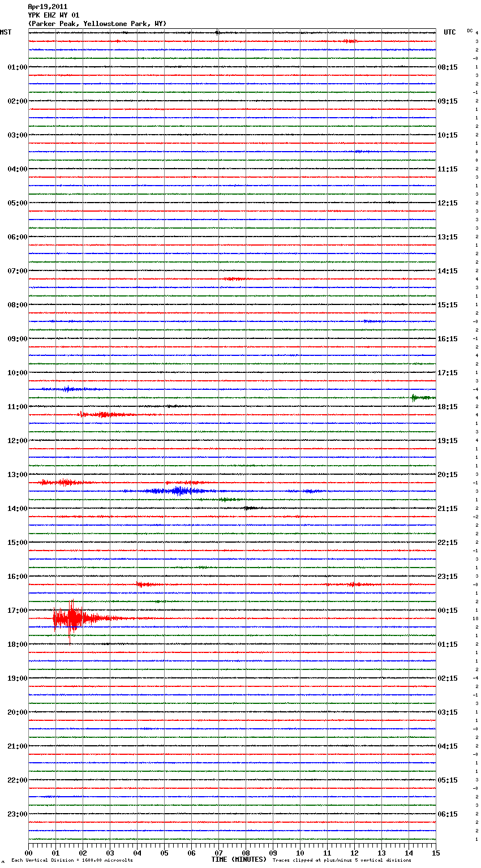Select the 11:00 MST time label
The height and width of the screenshot is (868, 481).
click(18, 407)
